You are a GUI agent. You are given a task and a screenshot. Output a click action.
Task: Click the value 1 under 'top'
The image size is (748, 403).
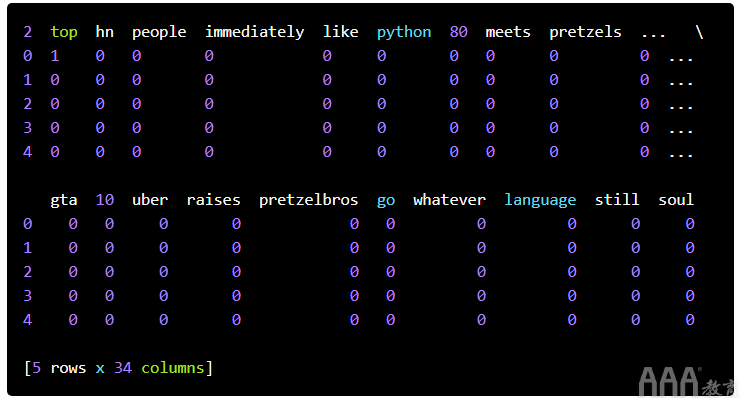coord(55,56)
